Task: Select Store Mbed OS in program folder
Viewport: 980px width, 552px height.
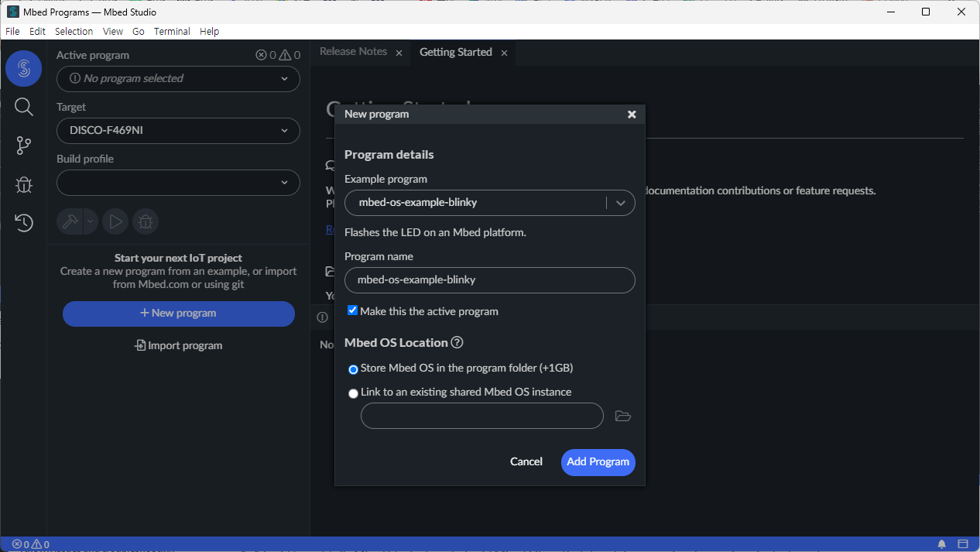Action: click(353, 369)
